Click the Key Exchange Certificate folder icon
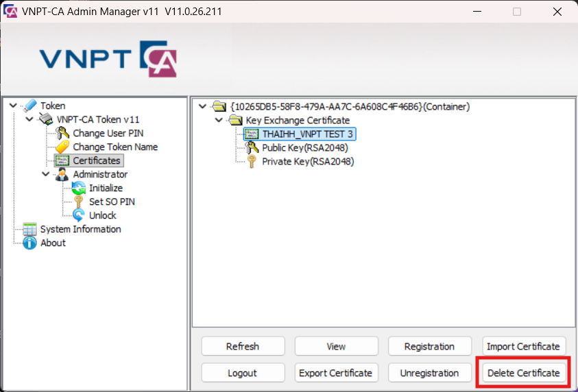This screenshot has width=578, height=392. (x=235, y=120)
